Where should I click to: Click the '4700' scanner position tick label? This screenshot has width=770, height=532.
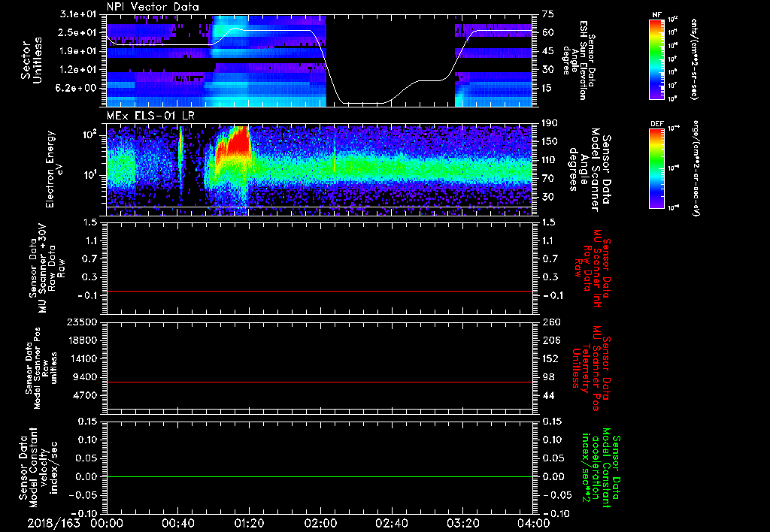[86, 395]
